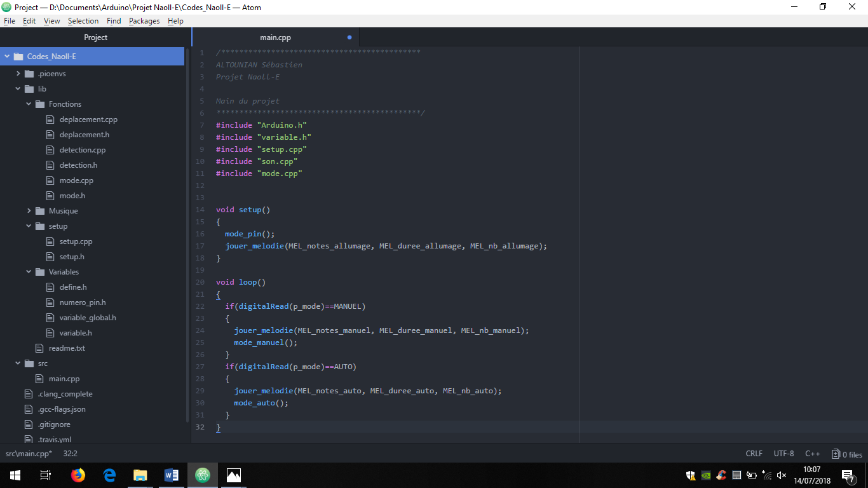Viewport: 868px width, 488px height.
Task: Open detection.cpp file icon
Action: [51, 150]
